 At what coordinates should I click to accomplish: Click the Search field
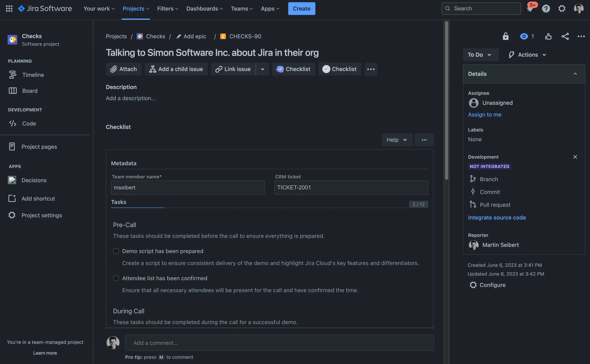pos(481,9)
